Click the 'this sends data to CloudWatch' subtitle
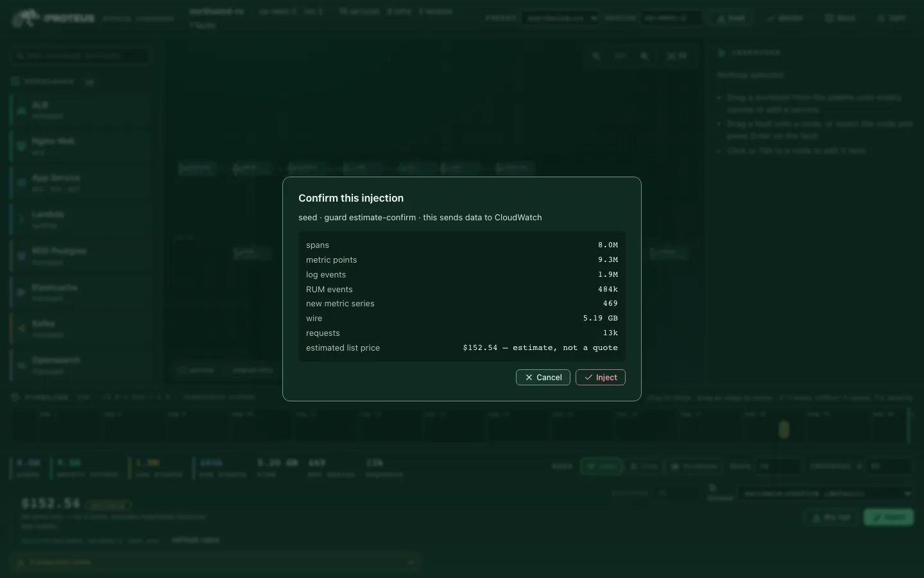This screenshot has height=578, width=924. coord(483,218)
